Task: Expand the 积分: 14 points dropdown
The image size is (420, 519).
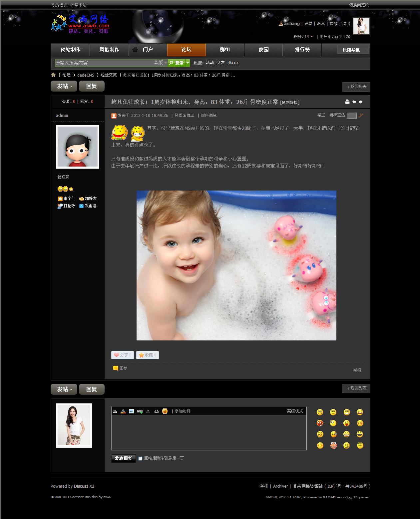Action: tap(303, 37)
